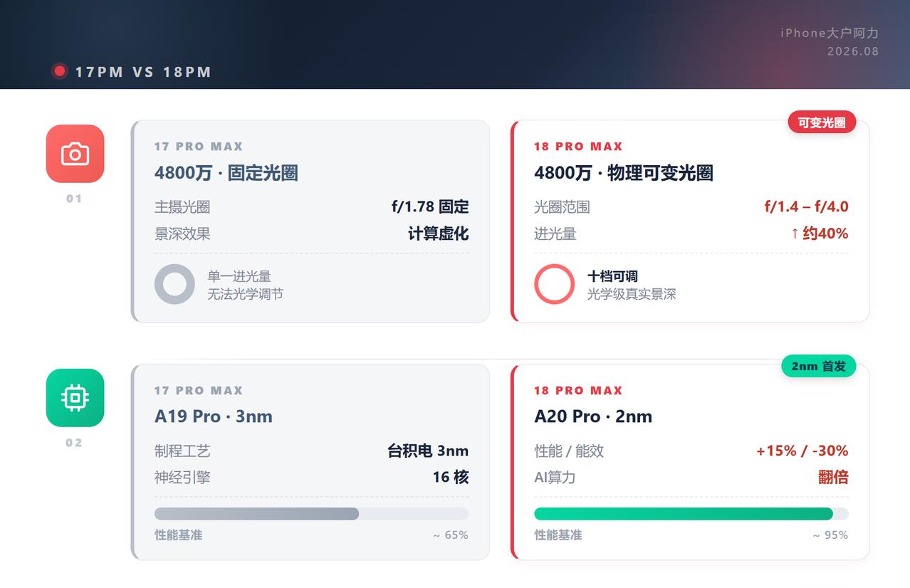Click the red recording dot beside 17PM VS 18PM
The width and height of the screenshot is (910, 588).
[60, 71]
